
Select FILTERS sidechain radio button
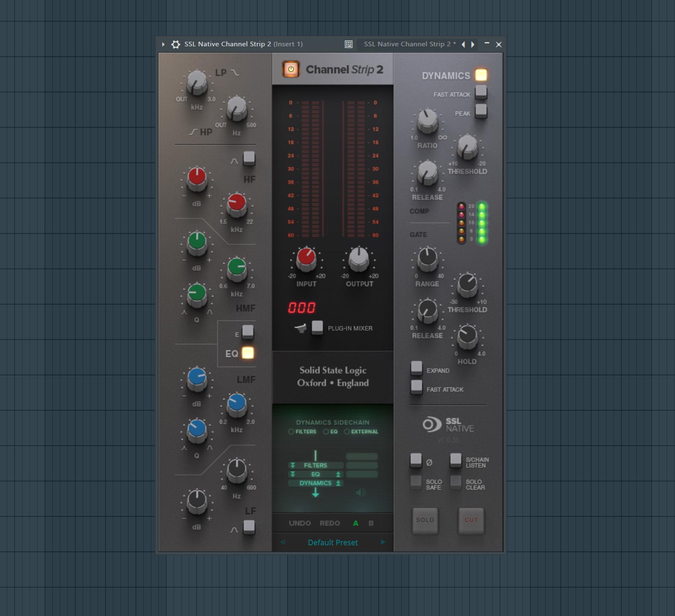[291, 432]
